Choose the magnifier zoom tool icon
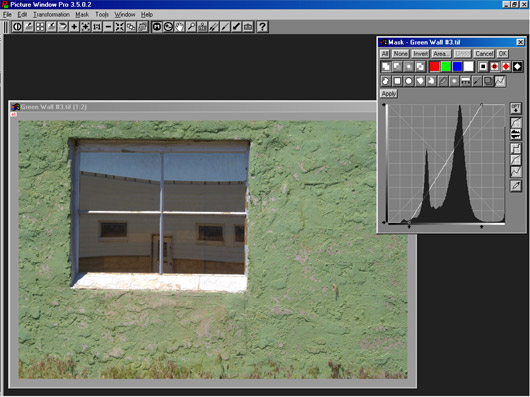 click(191, 27)
